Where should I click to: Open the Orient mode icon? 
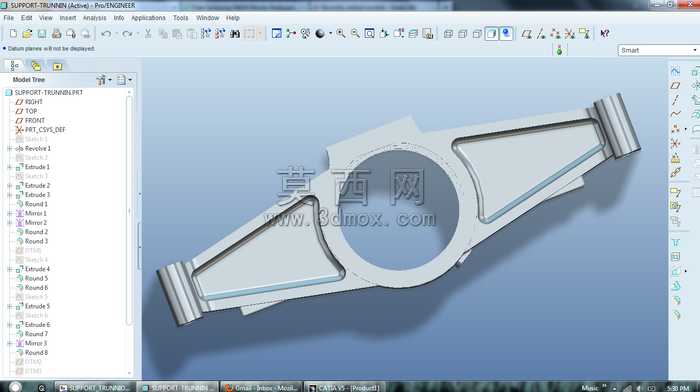[x=305, y=33]
